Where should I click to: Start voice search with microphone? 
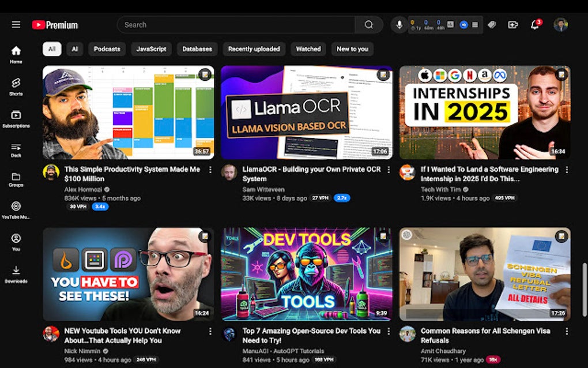point(398,25)
